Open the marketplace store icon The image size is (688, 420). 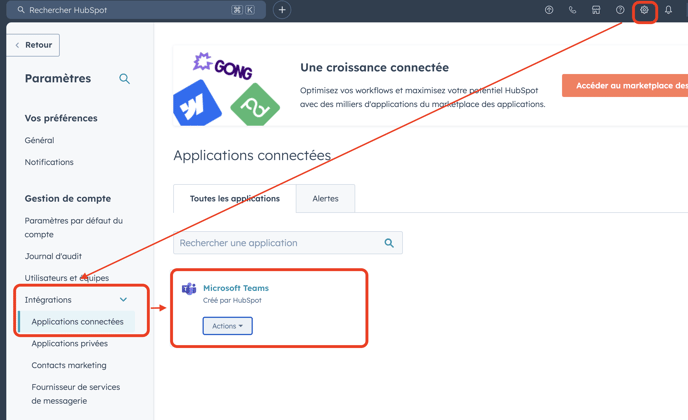[x=596, y=10]
